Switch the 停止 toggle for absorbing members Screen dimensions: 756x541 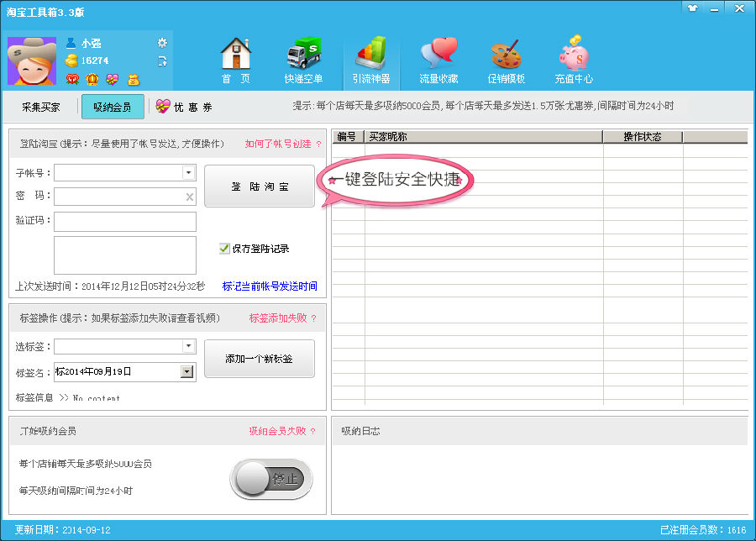(271, 480)
